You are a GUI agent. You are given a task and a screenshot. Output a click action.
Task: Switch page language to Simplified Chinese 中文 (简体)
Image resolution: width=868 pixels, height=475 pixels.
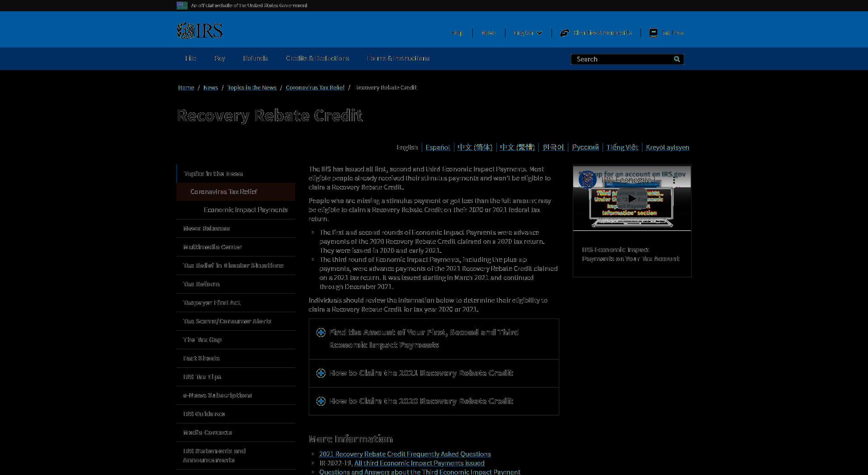[475, 147]
